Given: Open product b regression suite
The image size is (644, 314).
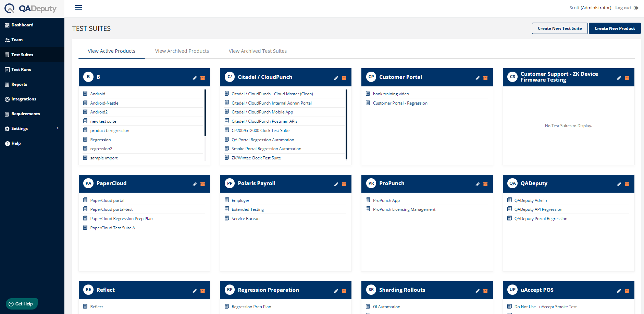Looking at the screenshot, I should pos(110,131).
